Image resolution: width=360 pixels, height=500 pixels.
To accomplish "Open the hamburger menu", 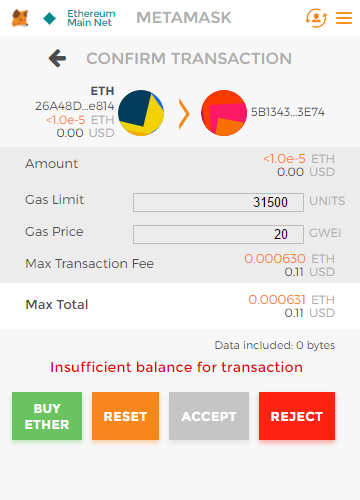I will click(344, 18).
